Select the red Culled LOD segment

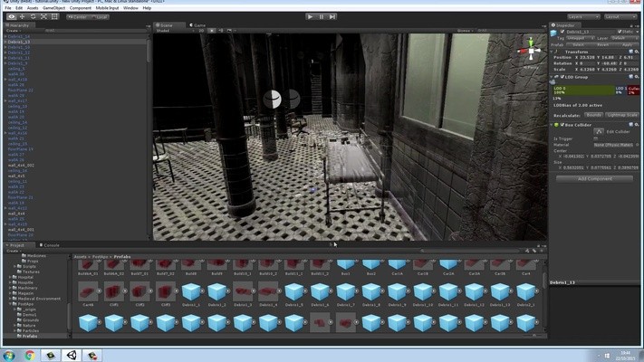pos(633,90)
